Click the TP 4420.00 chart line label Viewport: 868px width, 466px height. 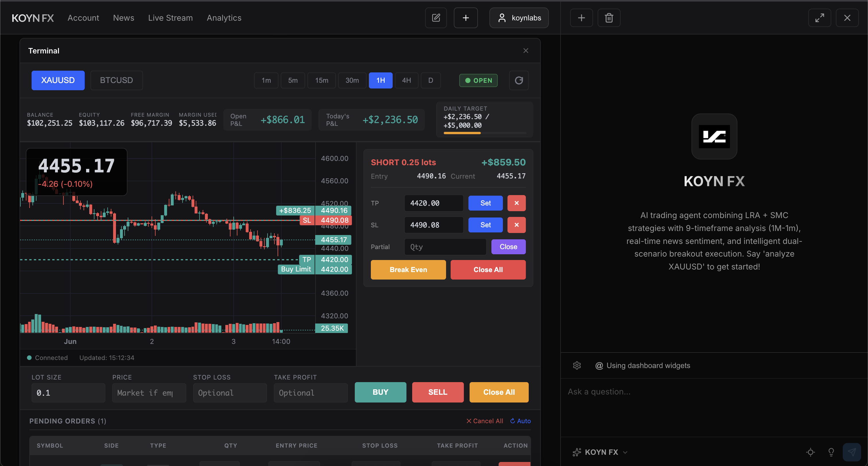[325, 260]
